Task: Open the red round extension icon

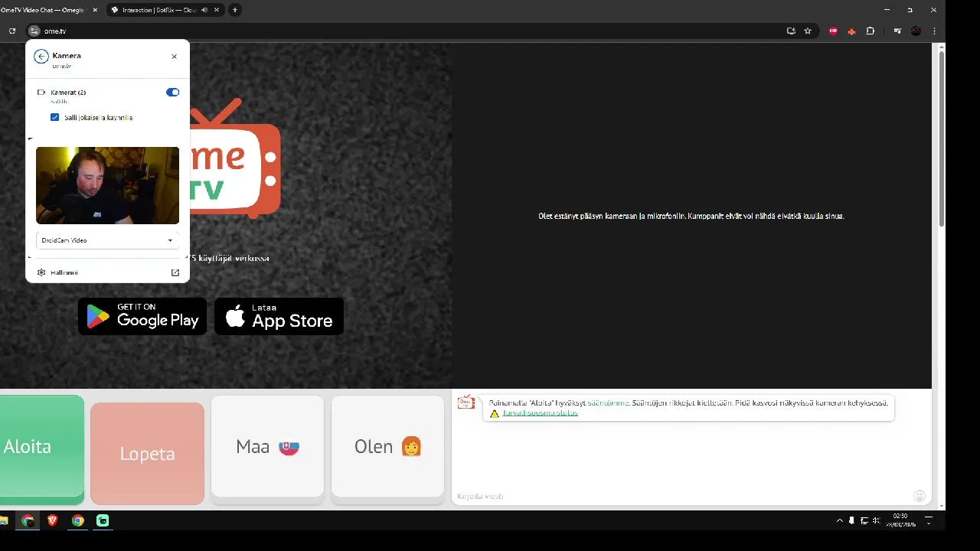Action: point(834,31)
